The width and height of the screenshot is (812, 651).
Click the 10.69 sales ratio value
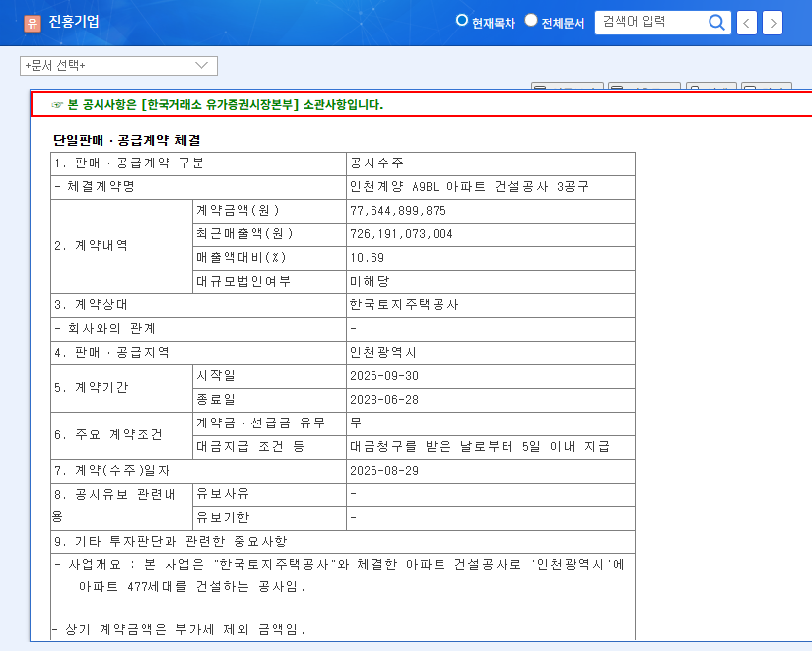[367, 258]
